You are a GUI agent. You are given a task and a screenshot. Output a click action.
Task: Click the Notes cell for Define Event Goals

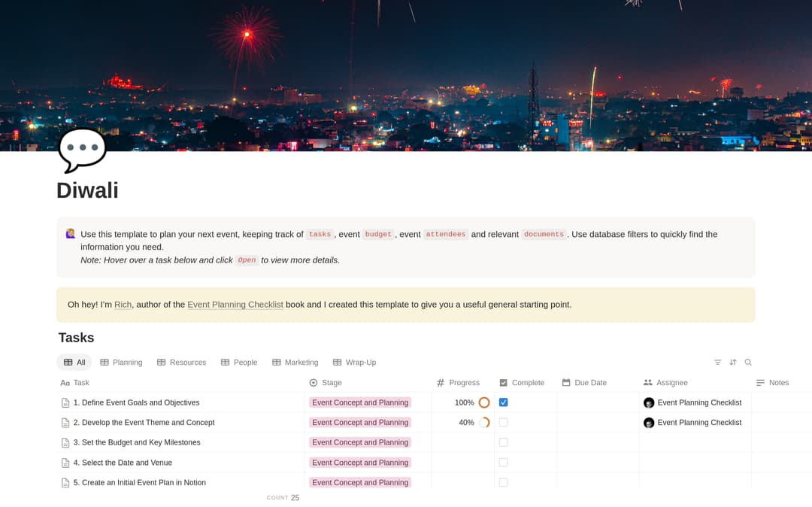tap(781, 402)
